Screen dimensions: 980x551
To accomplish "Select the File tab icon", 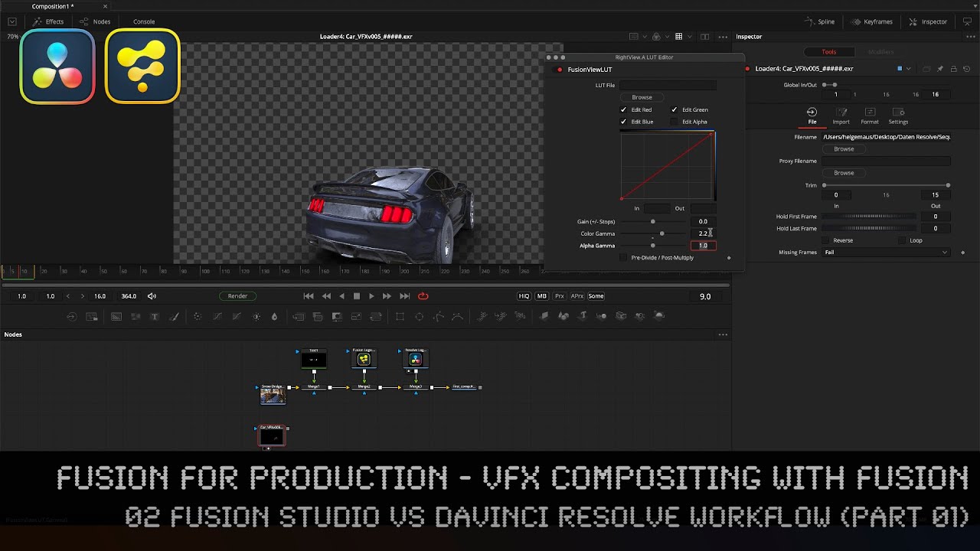I will (x=812, y=116).
